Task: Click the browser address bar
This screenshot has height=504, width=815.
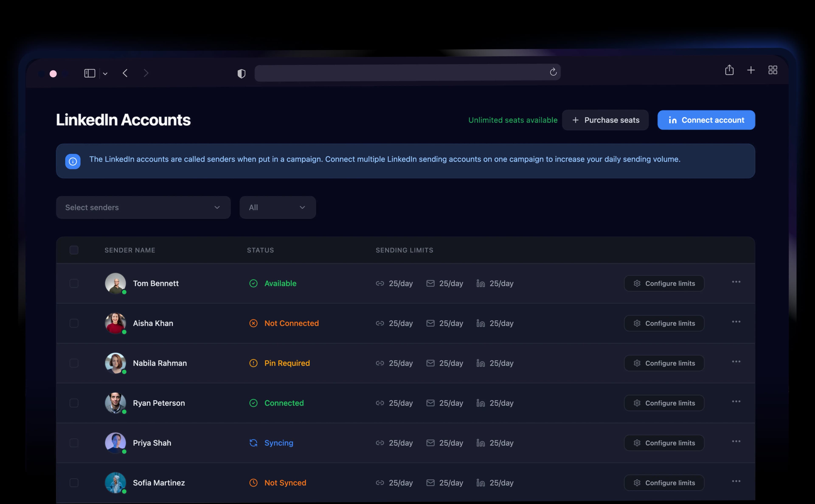Action: (407, 72)
